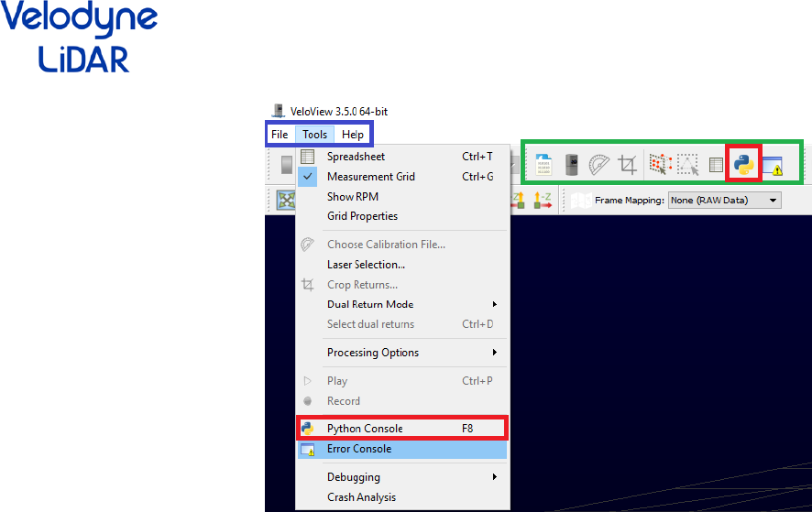Click Crop Returns... menu entry
Viewport: 812px width, 512px height.
(x=402, y=285)
